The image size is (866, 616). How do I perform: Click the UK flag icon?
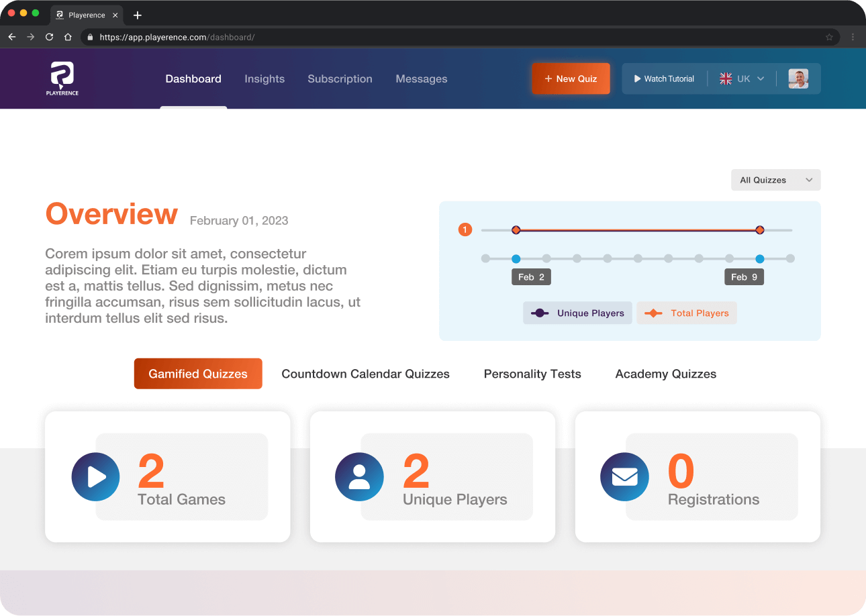pyautogui.click(x=726, y=79)
